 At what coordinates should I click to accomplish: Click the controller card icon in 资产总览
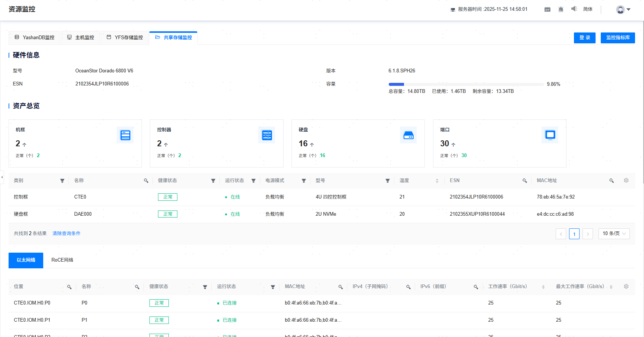pyautogui.click(x=267, y=135)
